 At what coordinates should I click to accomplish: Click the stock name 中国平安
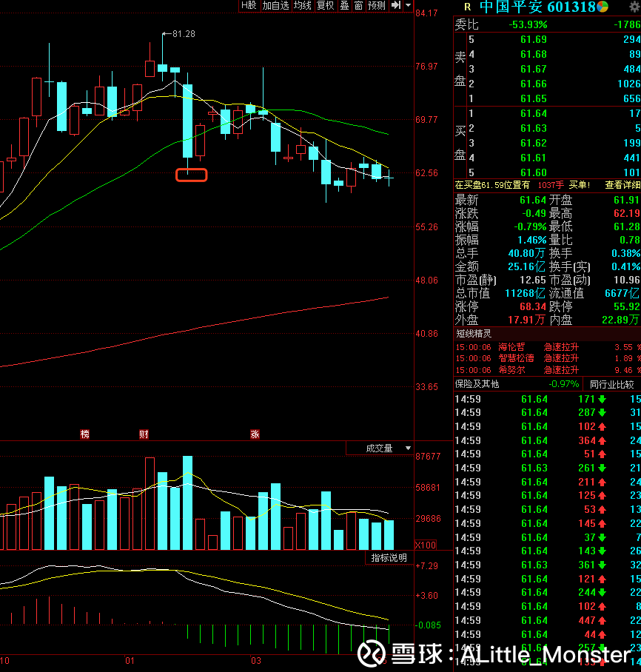(x=511, y=7)
